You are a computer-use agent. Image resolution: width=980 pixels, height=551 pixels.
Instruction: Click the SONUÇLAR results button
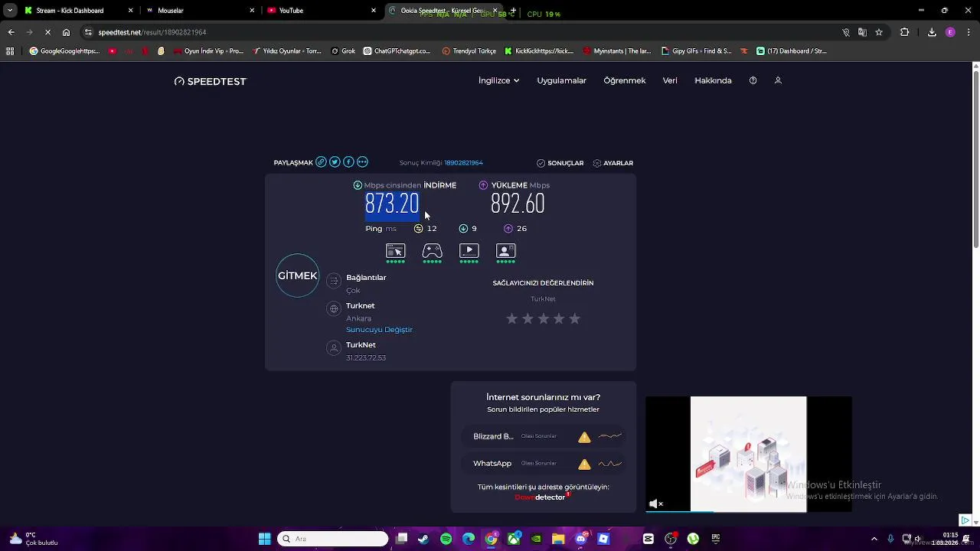560,163
